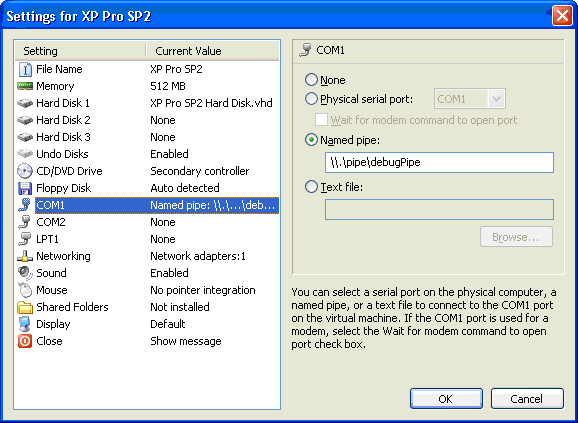Select the Undo Disks row
This screenshot has height=423, width=578.
coord(147,154)
